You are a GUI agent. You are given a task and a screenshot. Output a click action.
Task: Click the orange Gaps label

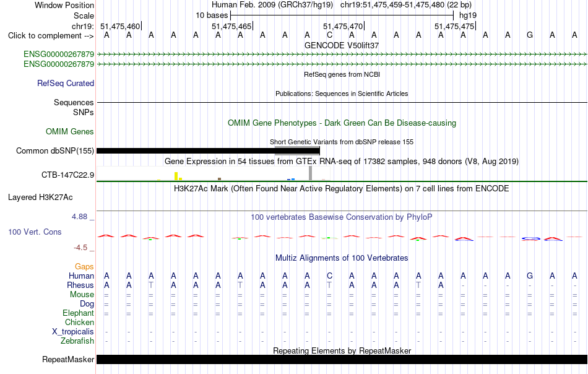(84, 266)
